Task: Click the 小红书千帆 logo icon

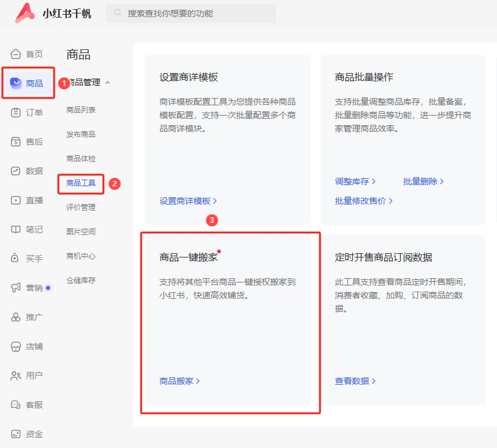Action: 25,13
